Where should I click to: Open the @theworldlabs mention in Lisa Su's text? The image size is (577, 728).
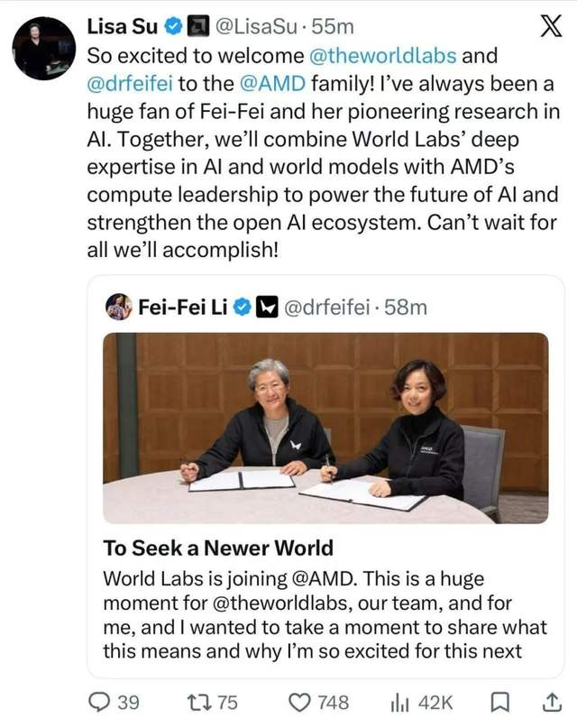[382, 56]
